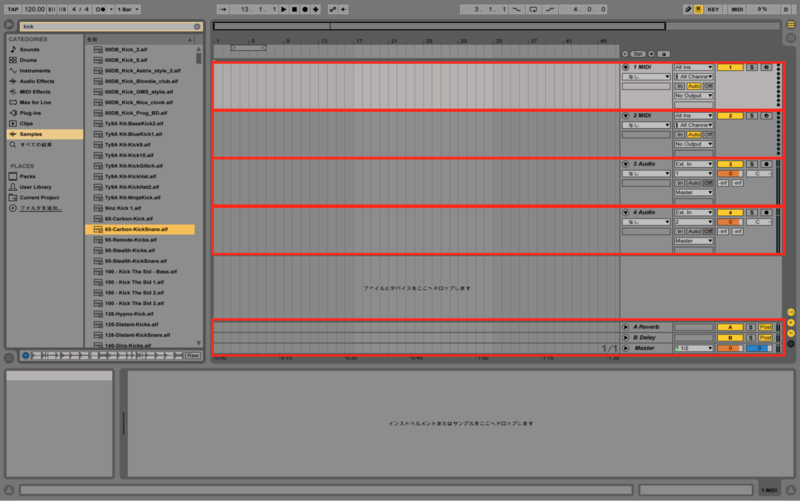
Task: Toggle track activator 1 on 1 MIDI
Action: click(x=730, y=67)
